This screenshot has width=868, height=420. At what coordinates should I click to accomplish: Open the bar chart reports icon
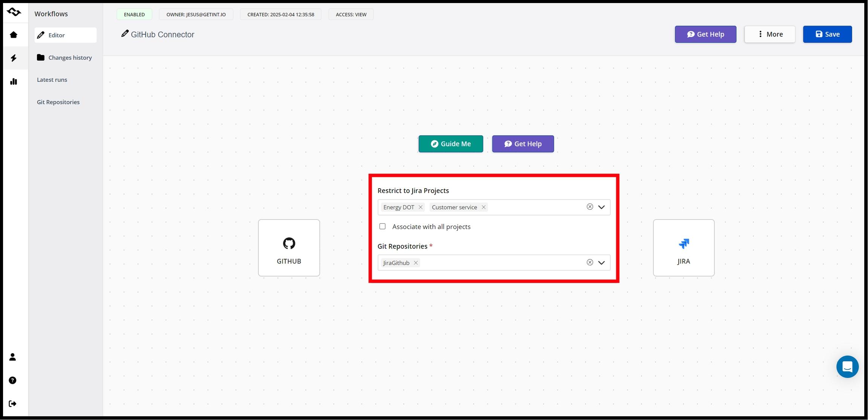click(14, 81)
